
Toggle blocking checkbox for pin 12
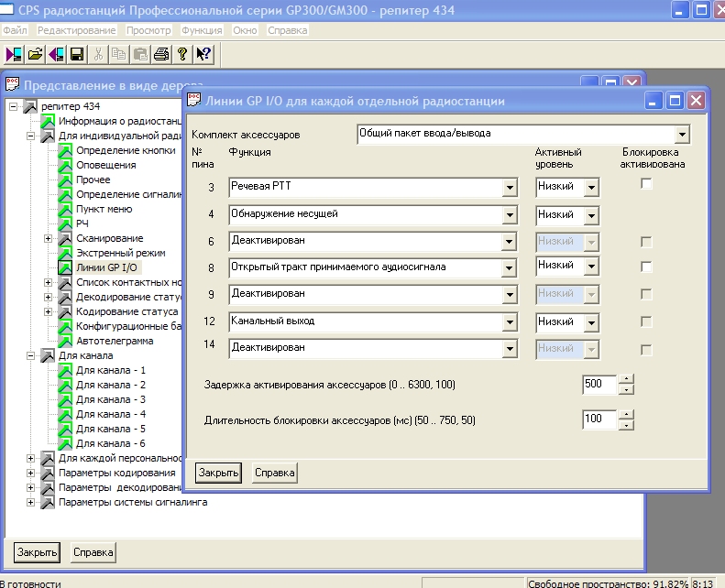click(646, 321)
